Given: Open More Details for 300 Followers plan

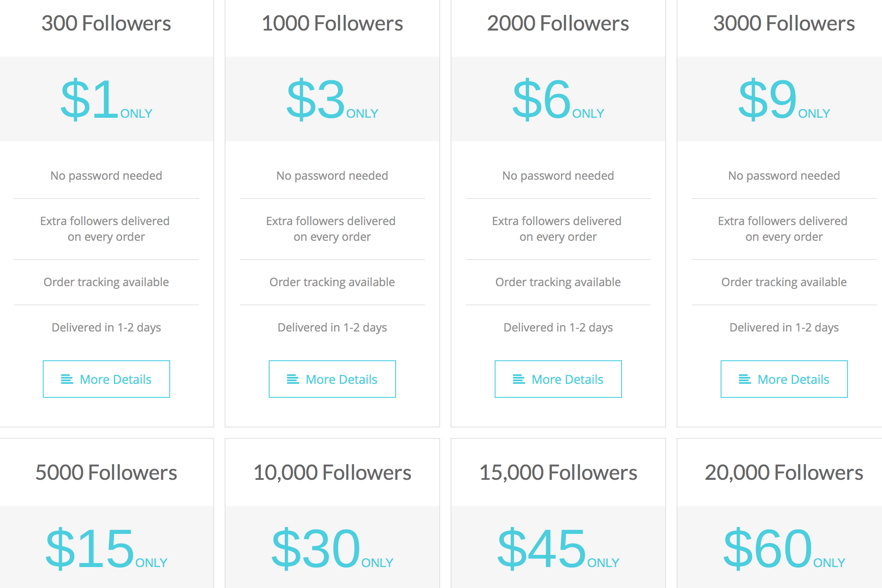Looking at the screenshot, I should pos(106,379).
